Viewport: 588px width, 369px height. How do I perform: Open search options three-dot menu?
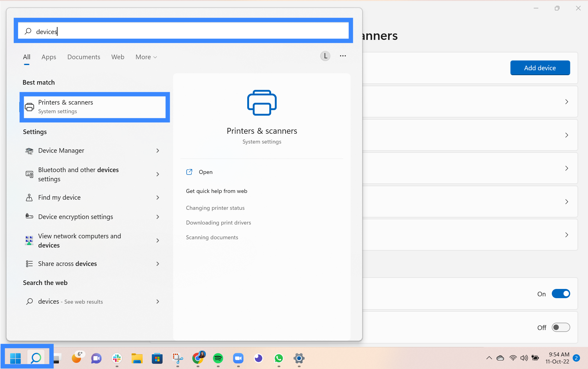(343, 56)
